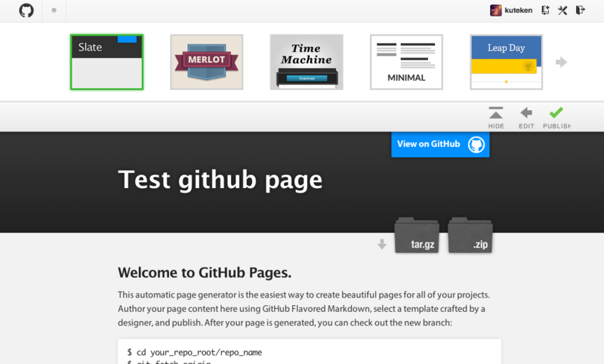Download the tar.gz folder archive
The image size is (604, 364).
pyautogui.click(x=417, y=235)
